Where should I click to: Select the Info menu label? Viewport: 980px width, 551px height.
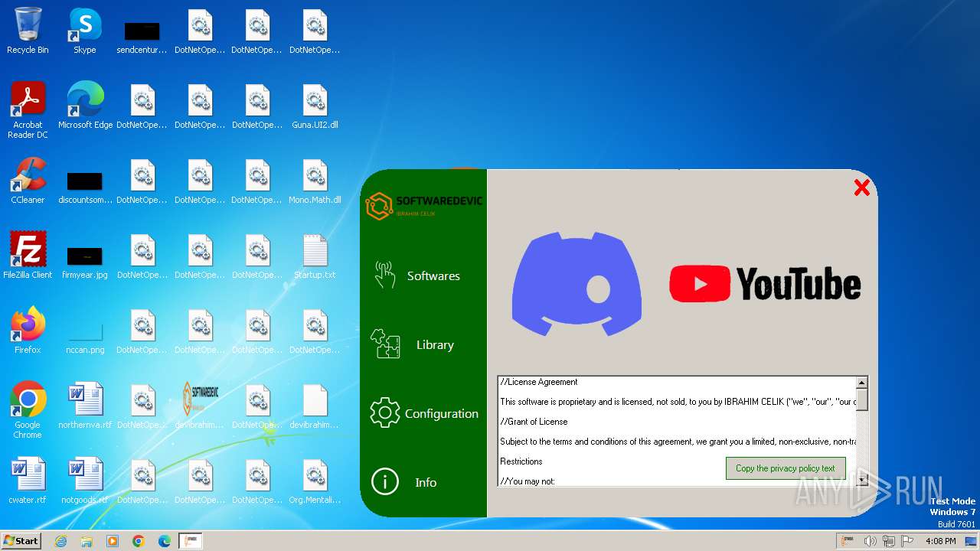click(x=426, y=483)
